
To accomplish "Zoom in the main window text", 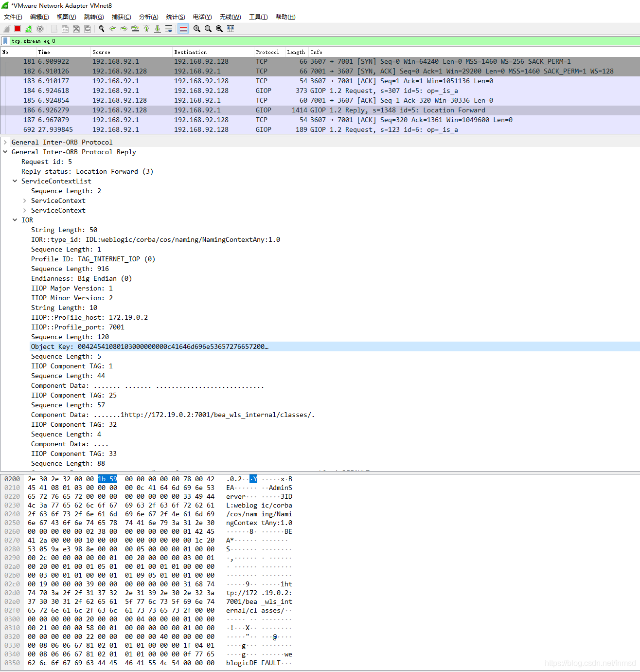I will coord(197,29).
